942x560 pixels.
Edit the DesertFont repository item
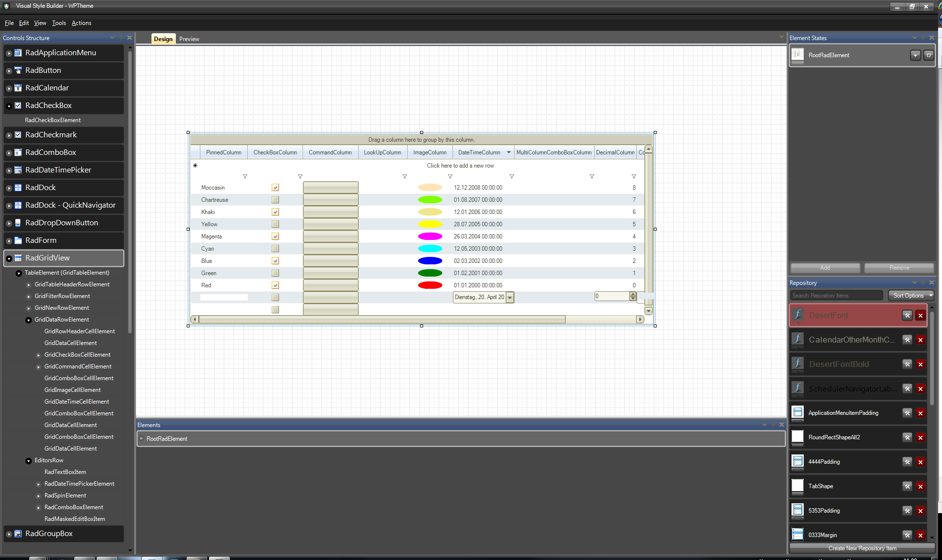(x=907, y=315)
